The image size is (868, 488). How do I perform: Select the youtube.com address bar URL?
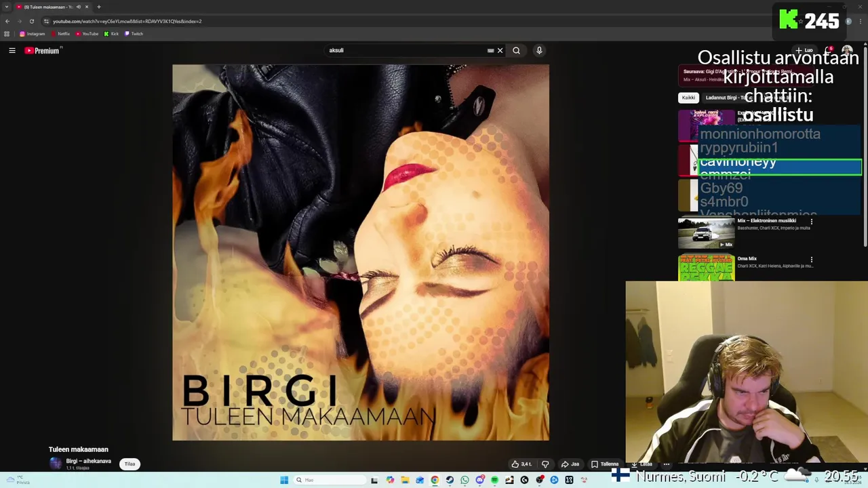(x=127, y=21)
